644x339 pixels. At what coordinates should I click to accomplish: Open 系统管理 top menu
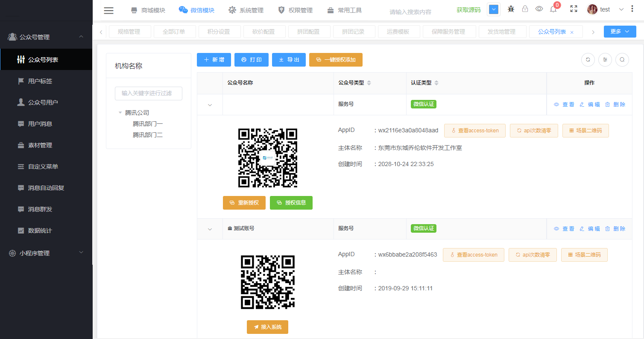coord(246,10)
